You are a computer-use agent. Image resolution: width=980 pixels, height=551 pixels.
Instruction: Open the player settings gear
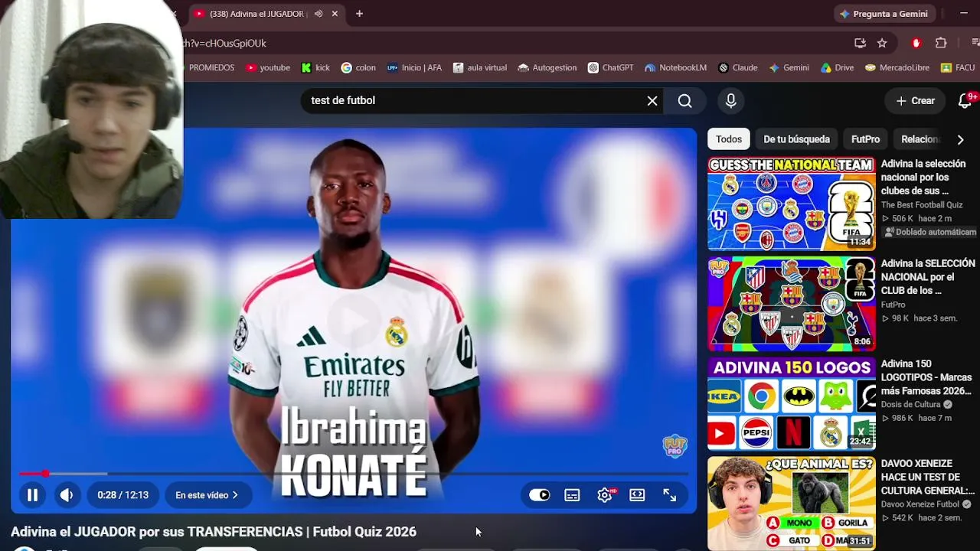point(605,495)
